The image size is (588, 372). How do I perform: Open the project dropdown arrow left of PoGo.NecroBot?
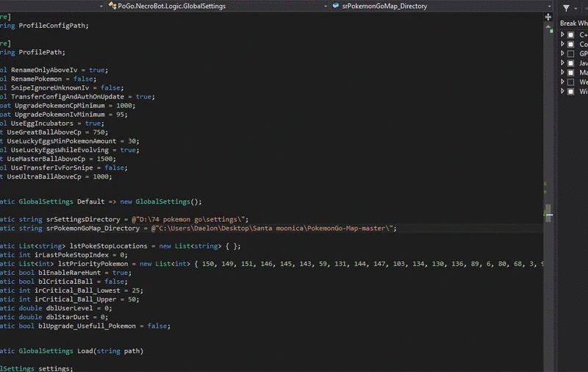coord(101,7)
